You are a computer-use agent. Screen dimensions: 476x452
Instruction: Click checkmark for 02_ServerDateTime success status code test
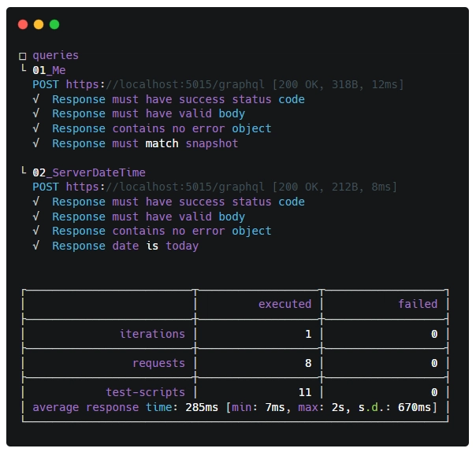click(36, 202)
